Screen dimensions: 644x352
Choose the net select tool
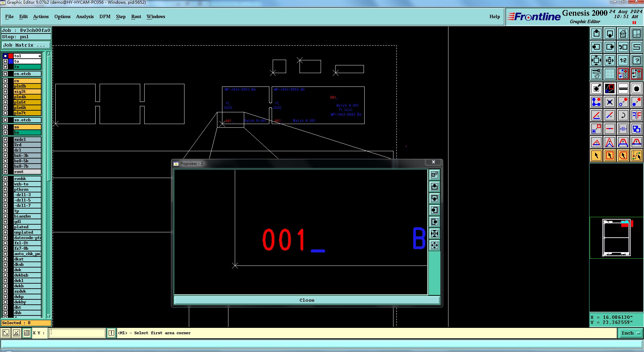(x=637, y=156)
